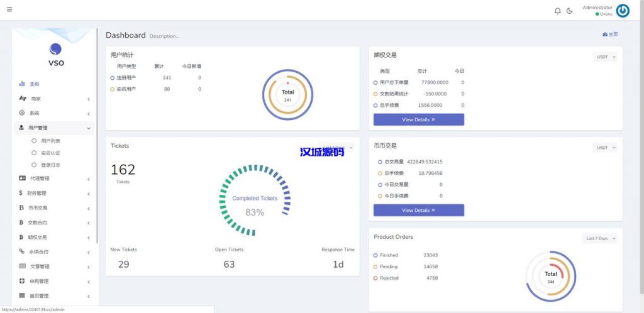Open the hamburger menu in the top bar
Image resolution: width=644 pixels, height=313 pixels.
pos(9,9)
